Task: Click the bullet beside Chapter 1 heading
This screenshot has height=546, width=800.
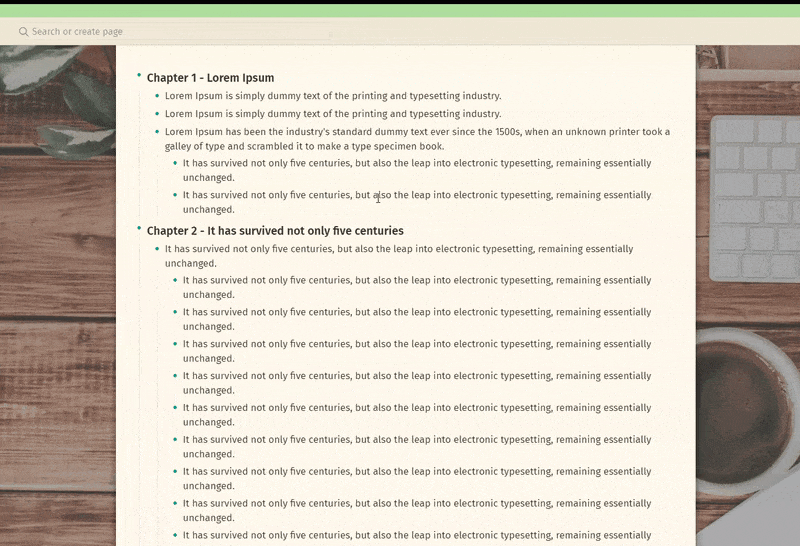Action: (139, 75)
